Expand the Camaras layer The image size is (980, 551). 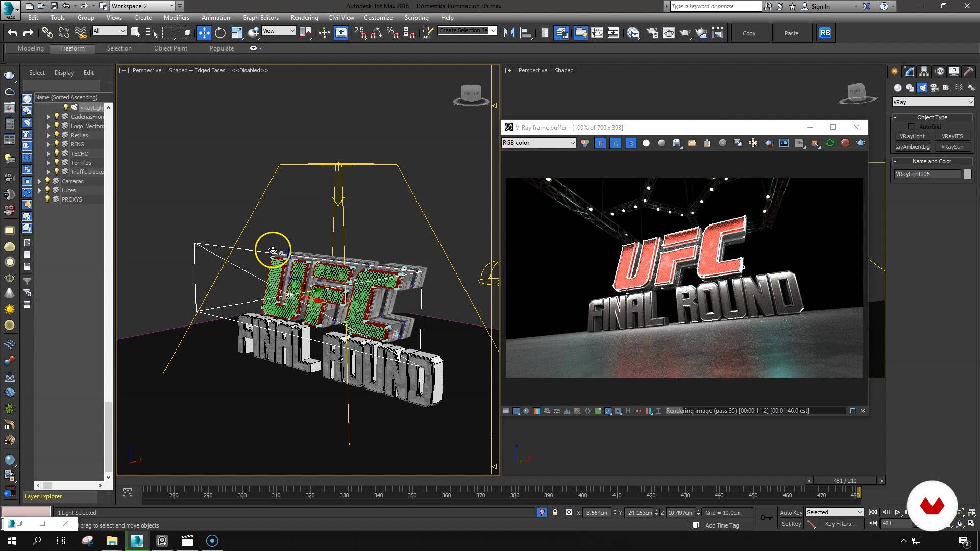pos(39,181)
